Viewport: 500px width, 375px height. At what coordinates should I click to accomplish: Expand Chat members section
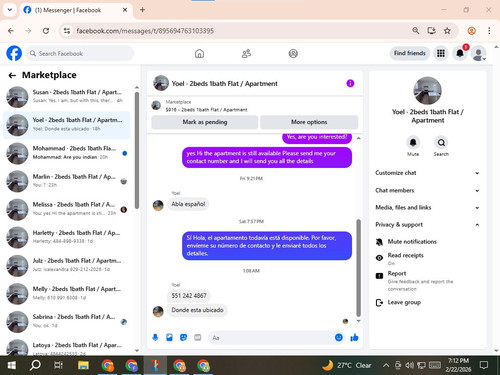pos(427,190)
